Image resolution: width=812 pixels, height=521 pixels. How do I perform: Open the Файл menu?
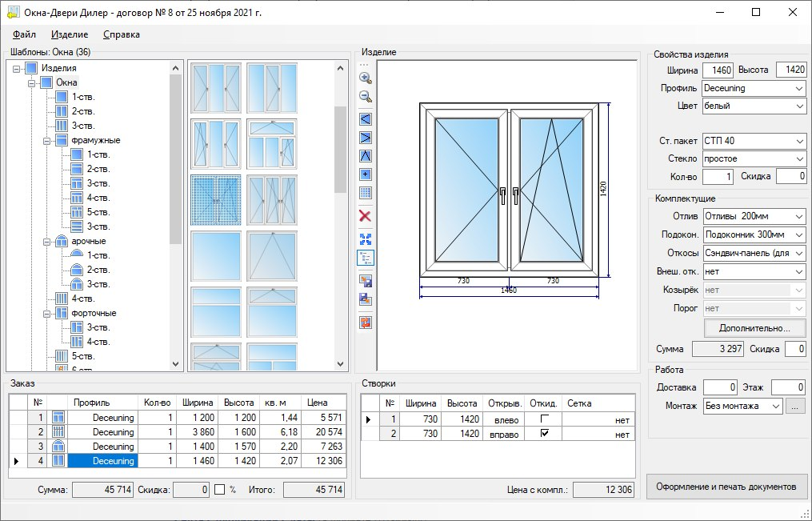pos(25,34)
